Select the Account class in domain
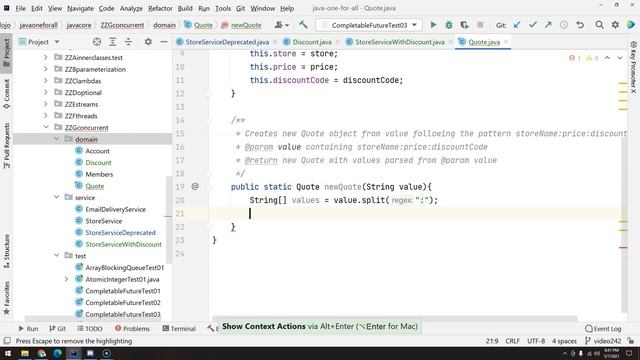Viewport: 640px width, 360px height. click(97, 151)
